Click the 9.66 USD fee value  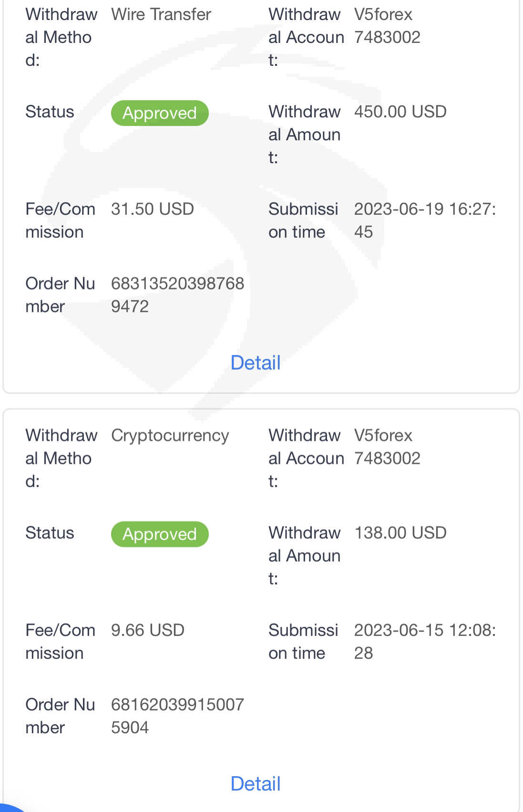click(x=148, y=630)
